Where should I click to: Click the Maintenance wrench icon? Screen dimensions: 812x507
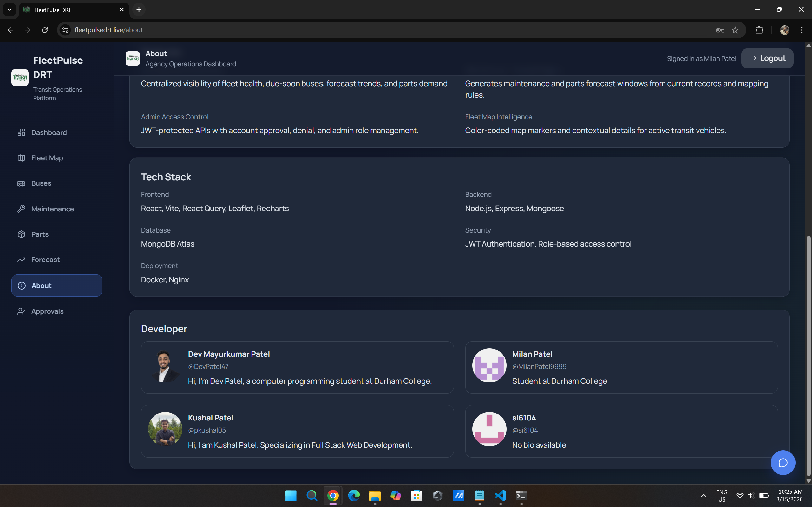(x=22, y=209)
